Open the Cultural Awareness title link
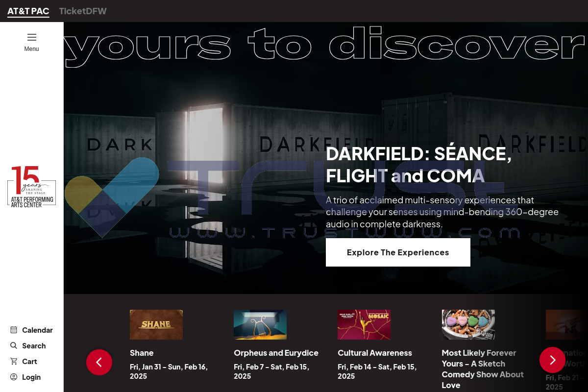588x392 pixels. click(374, 353)
